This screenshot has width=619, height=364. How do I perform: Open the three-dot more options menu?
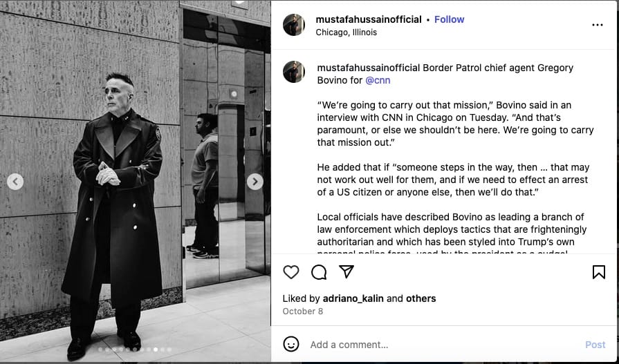click(x=598, y=25)
